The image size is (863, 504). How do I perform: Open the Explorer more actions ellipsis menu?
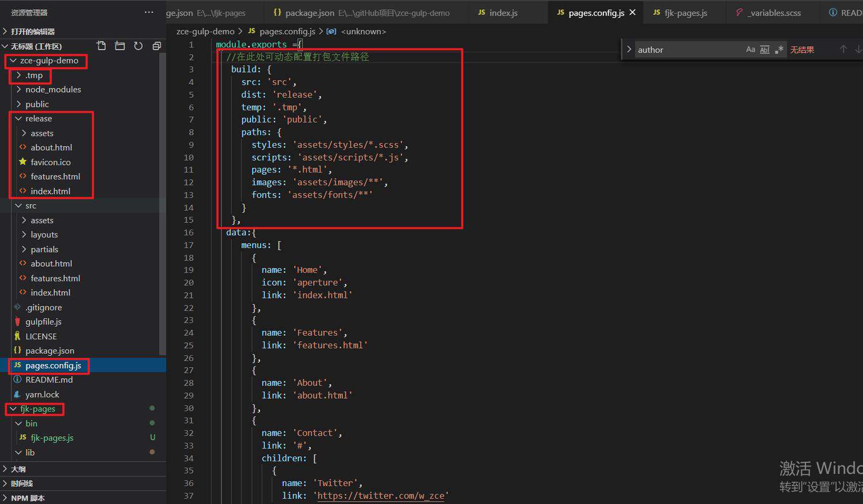pyautogui.click(x=149, y=12)
